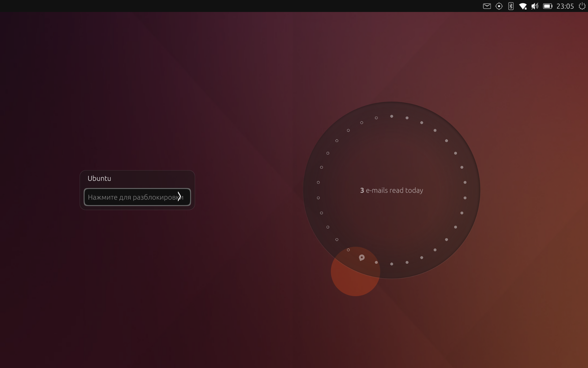Click the pin marker on dot ring

362,258
